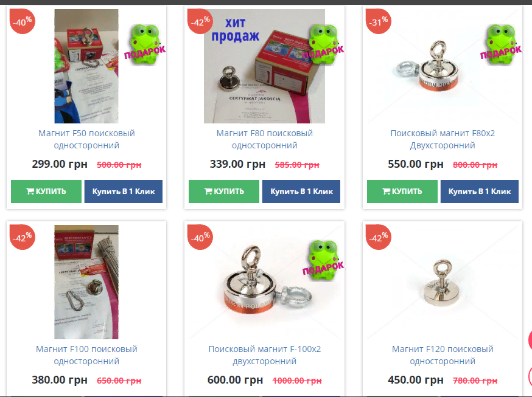Open Поисковый магнит F-100x2 двухсторонний link
The height and width of the screenshot is (397, 532).
click(265, 355)
